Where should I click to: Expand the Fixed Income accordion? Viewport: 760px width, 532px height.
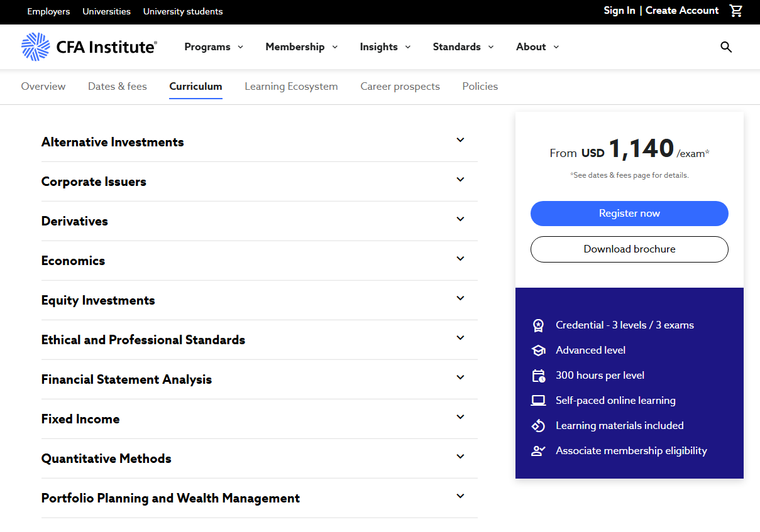coord(260,419)
